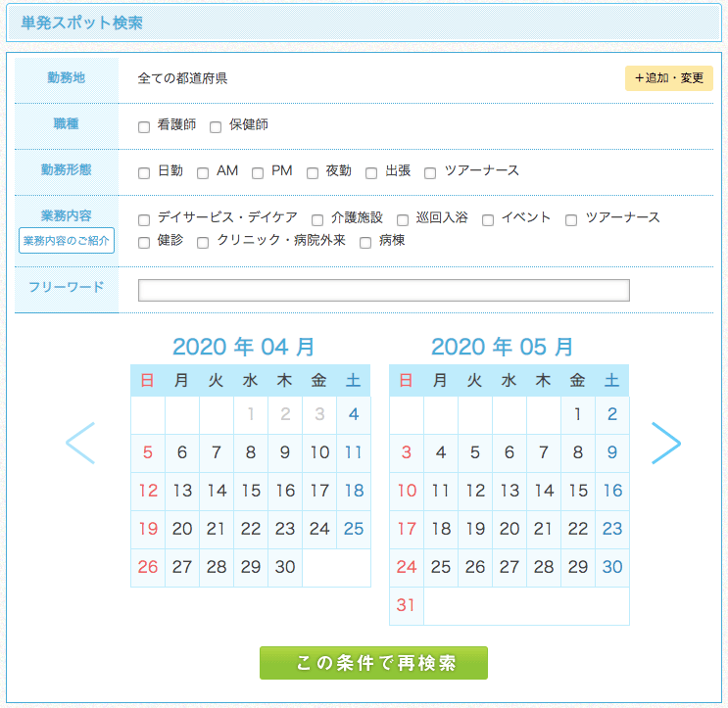728x708 pixels.
Task: Select April 25 in the 04月 calendar
Action: (354, 530)
